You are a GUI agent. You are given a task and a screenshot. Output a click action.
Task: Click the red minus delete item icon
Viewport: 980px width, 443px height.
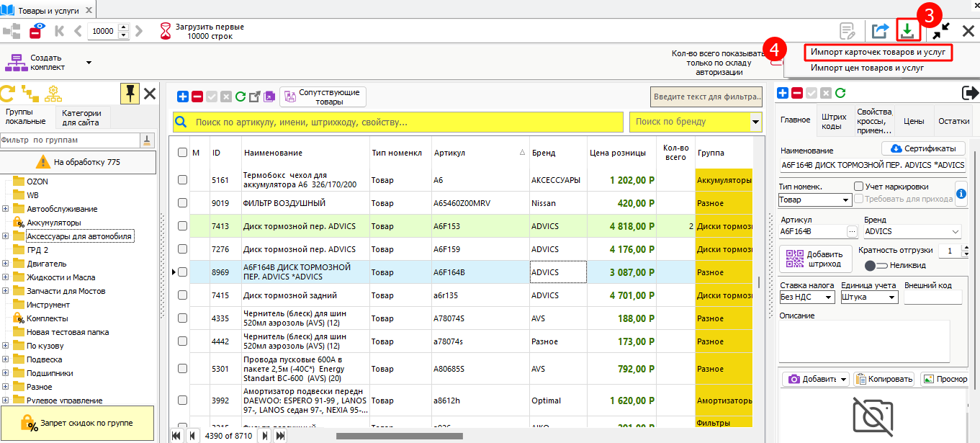(197, 97)
